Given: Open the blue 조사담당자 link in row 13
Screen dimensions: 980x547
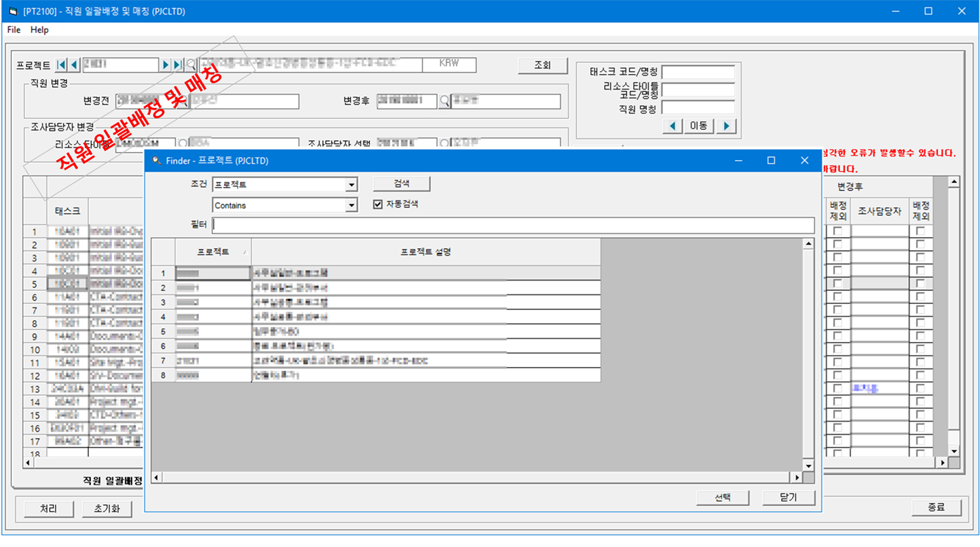Looking at the screenshot, I should [x=865, y=388].
